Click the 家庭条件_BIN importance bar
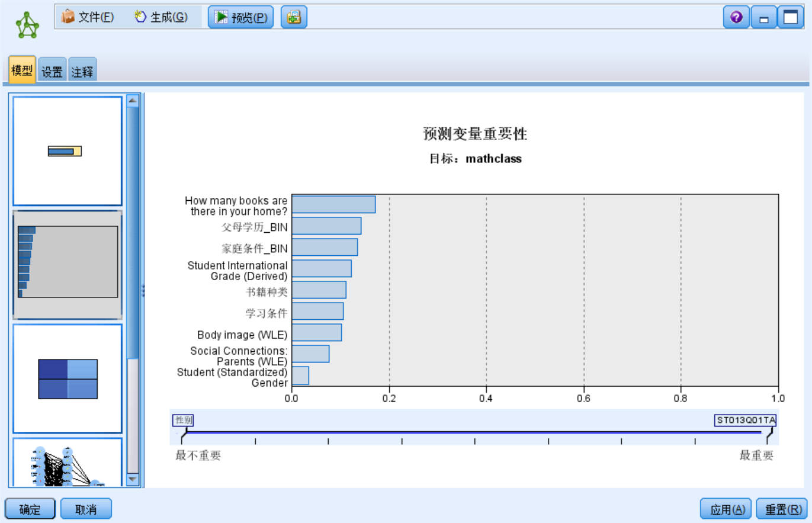The height and width of the screenshot is (523, 812). [325, 247]
